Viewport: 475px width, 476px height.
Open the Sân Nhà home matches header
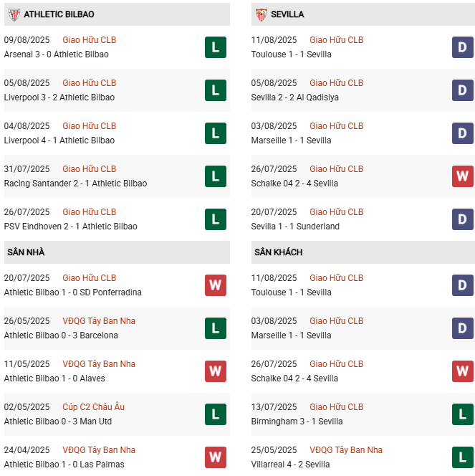pyautogui.click(x=27, y=252)
